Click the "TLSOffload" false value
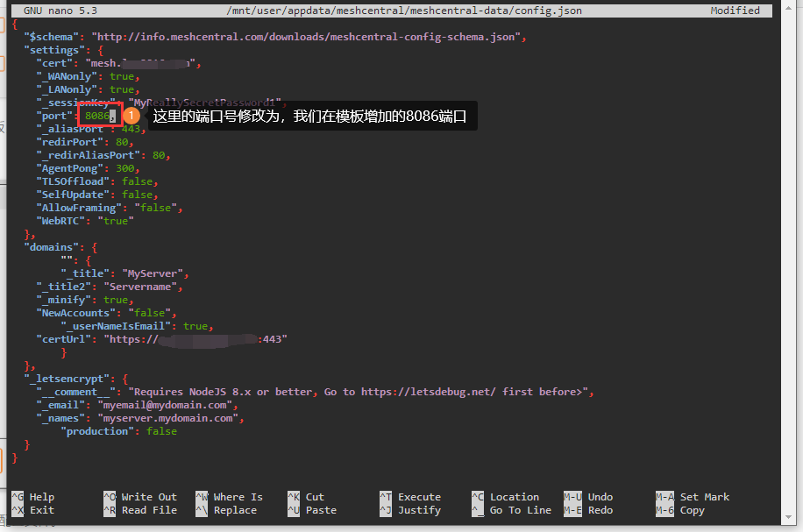Image resolution: width=803 pixels, height=532 pixels. click(137, 181)
